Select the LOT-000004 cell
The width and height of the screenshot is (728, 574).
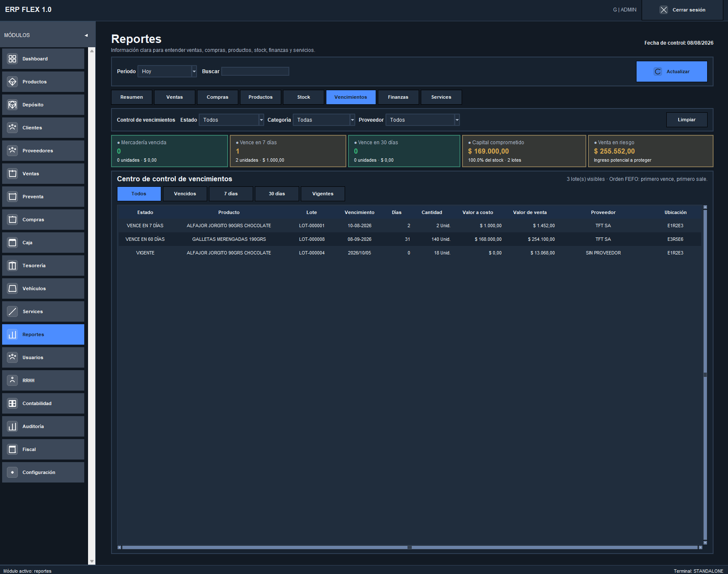312,253
